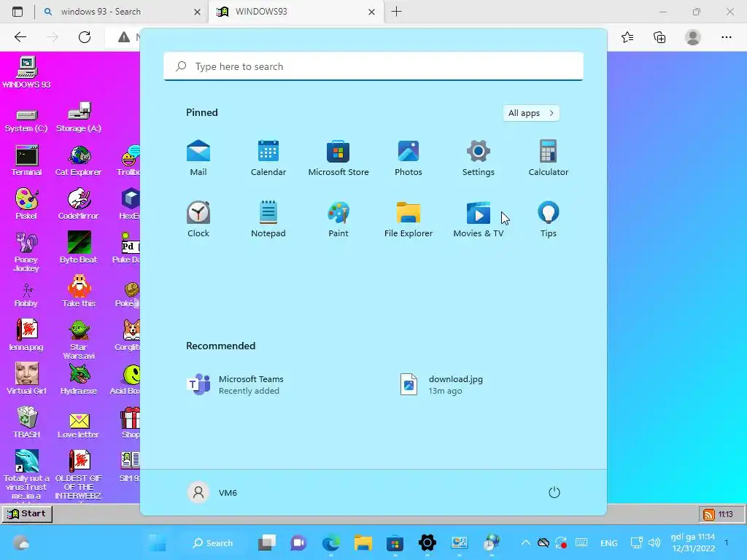
Task: Launch Piskel from Windows 93 desktop
Action: pyautogui.click(x=26, y=204)
